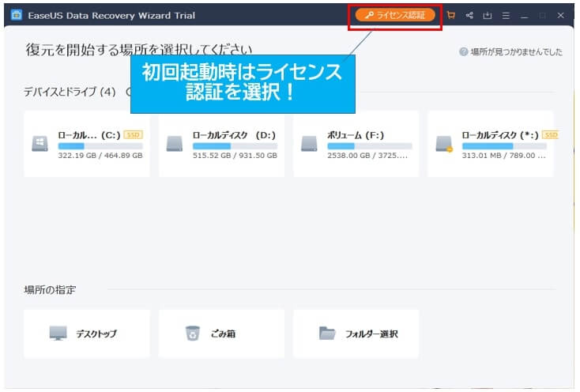
Task: Click the import scan session icon
Action: pyautogui.click(x=488, y=15)
